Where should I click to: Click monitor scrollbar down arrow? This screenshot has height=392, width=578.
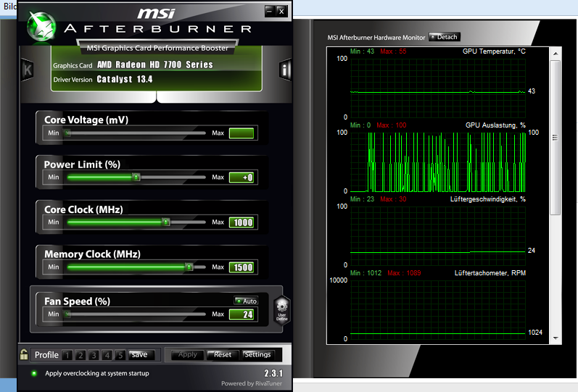pyautogui.click(x=556, y=338)
